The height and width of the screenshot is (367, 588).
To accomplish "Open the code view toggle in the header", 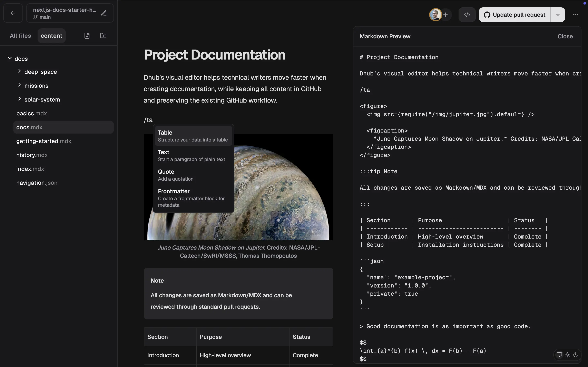I will [467, 14].
